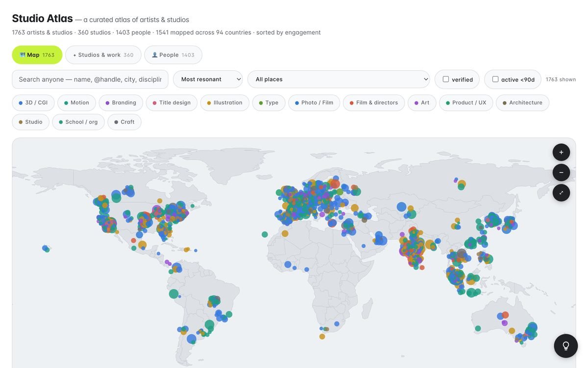Toggle the Motion filter chip
The width and height of the screenshot is (588, 368).
pyautogui.click(x=76, y=103)
